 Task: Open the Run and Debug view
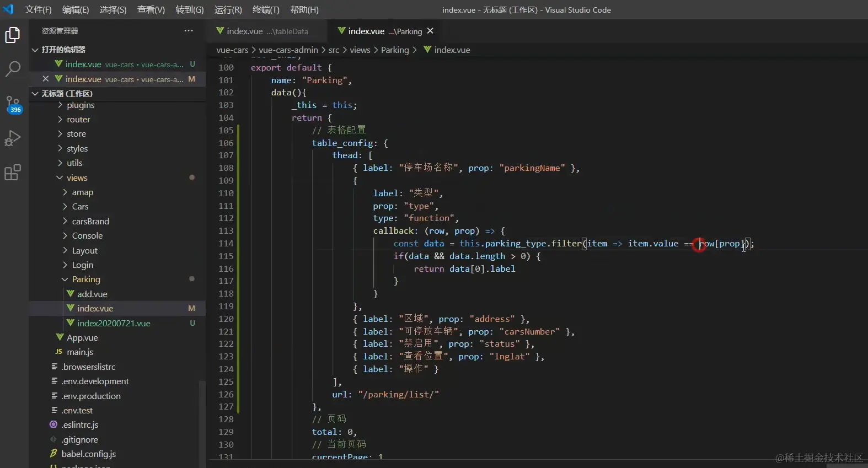pos(13,138)
